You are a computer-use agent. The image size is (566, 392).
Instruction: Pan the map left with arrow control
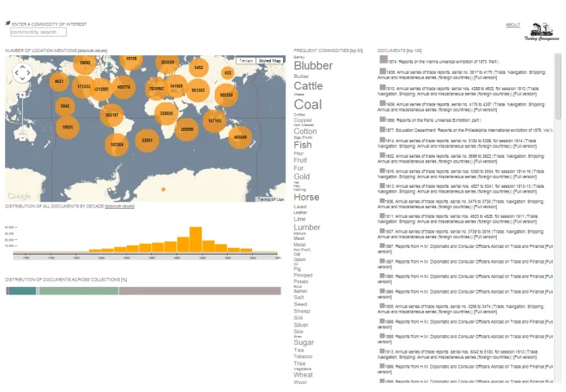pyautogui.click(x=16, y=73)
